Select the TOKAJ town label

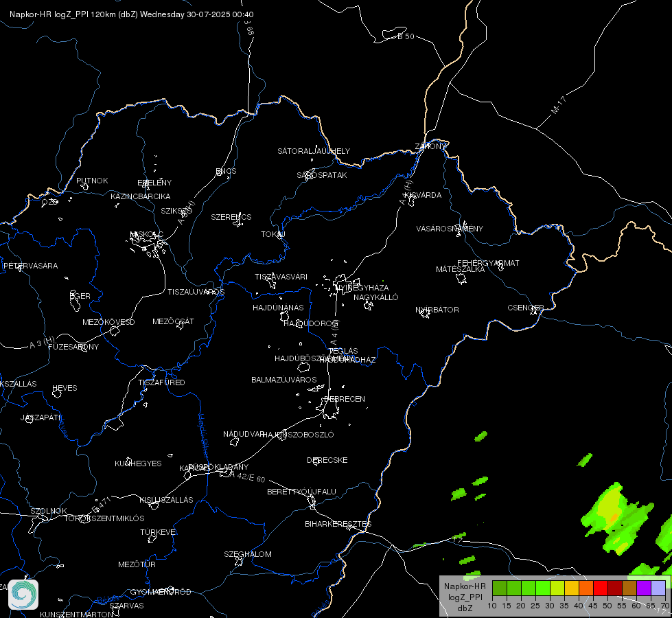click(273, 234)
